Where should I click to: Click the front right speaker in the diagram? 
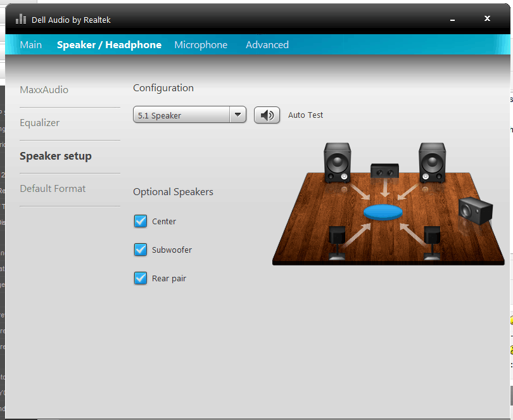coord(432,162)
